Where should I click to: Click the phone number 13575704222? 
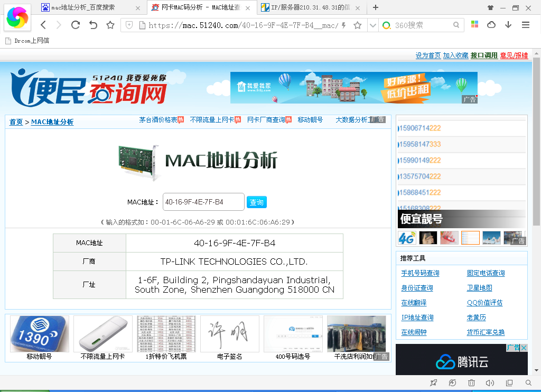click(x=420, y=176)
